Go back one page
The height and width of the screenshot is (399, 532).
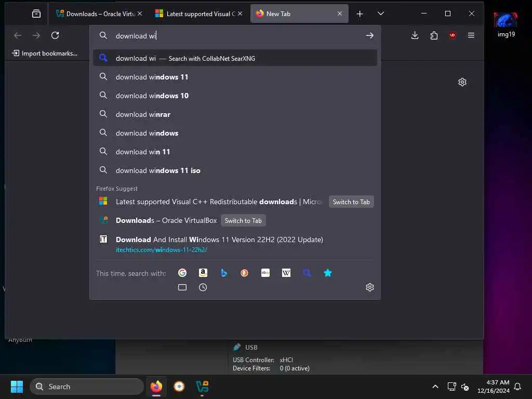18,35
